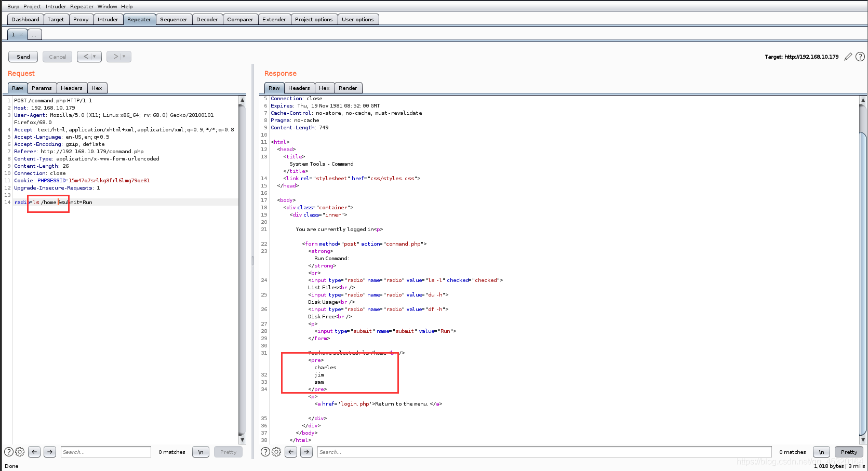Close Repeater tab 1

(x=21, y=35)
